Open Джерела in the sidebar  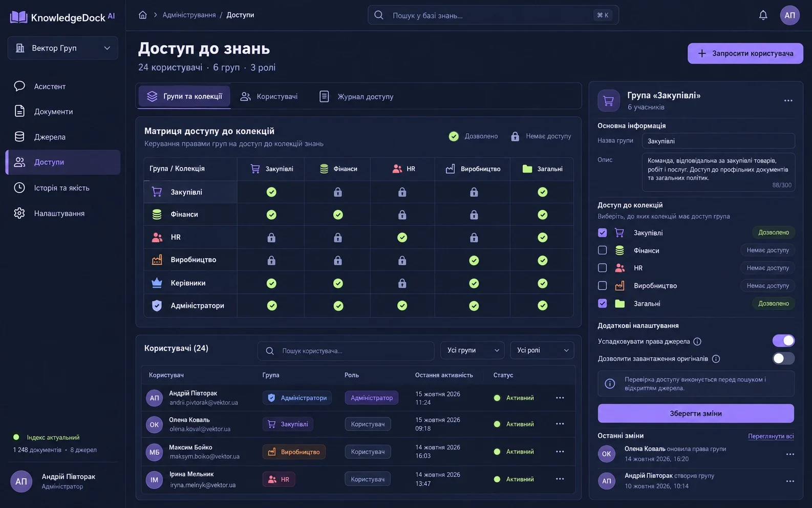(x=63, y=137)
